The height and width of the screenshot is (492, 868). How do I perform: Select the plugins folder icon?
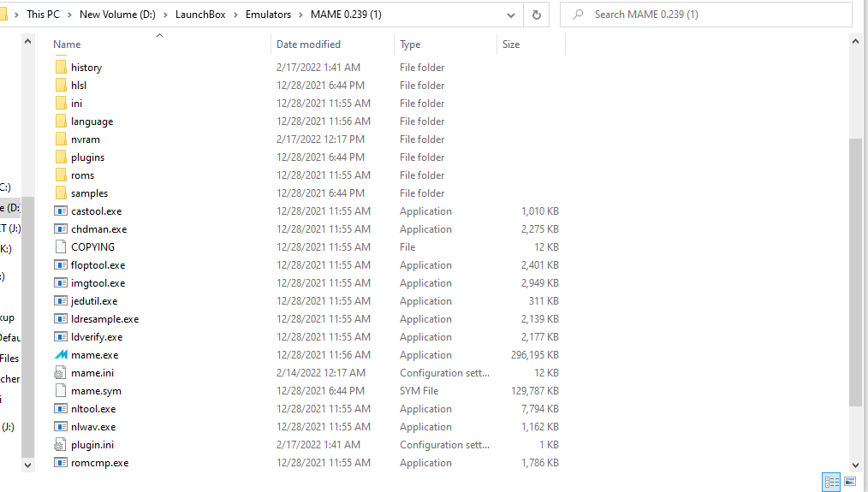[x=61, y=157]
